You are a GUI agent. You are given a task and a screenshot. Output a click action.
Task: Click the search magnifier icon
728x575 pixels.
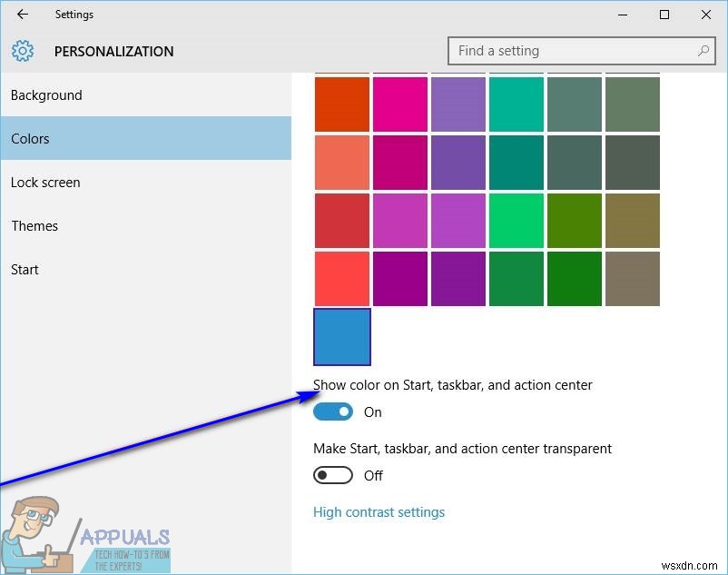point(703,50)
